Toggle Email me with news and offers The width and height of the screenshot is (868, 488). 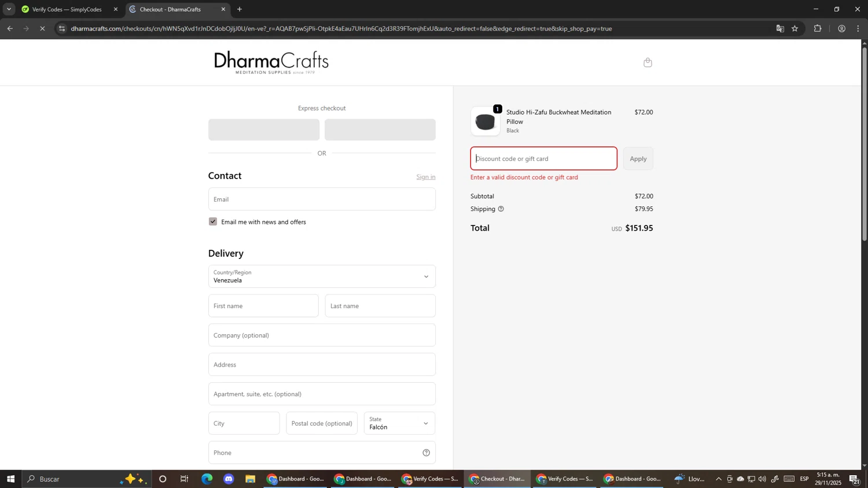click(x=213, y=221)
